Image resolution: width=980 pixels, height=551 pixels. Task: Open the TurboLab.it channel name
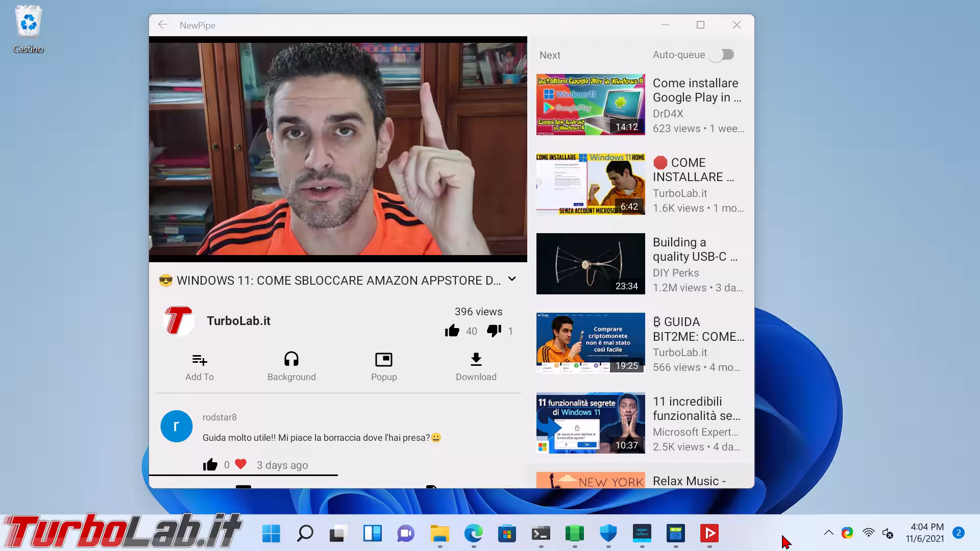point(238,321)
